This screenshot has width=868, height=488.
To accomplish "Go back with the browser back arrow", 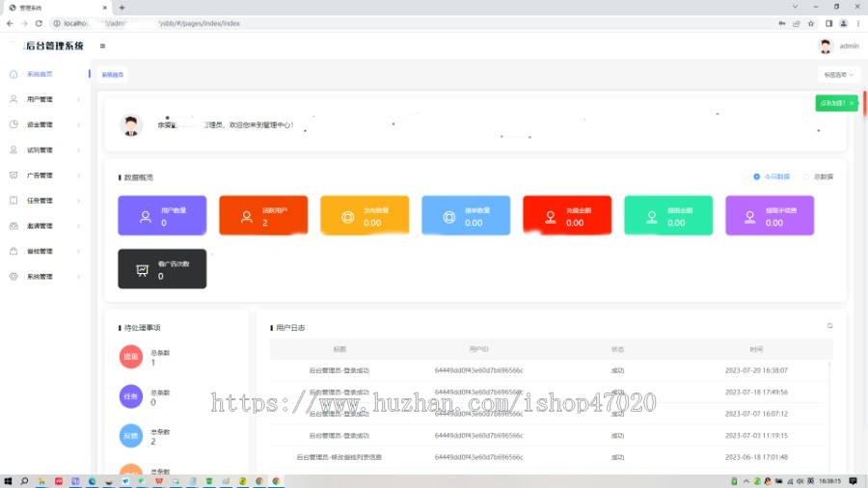I will click(x=10, y=23).
